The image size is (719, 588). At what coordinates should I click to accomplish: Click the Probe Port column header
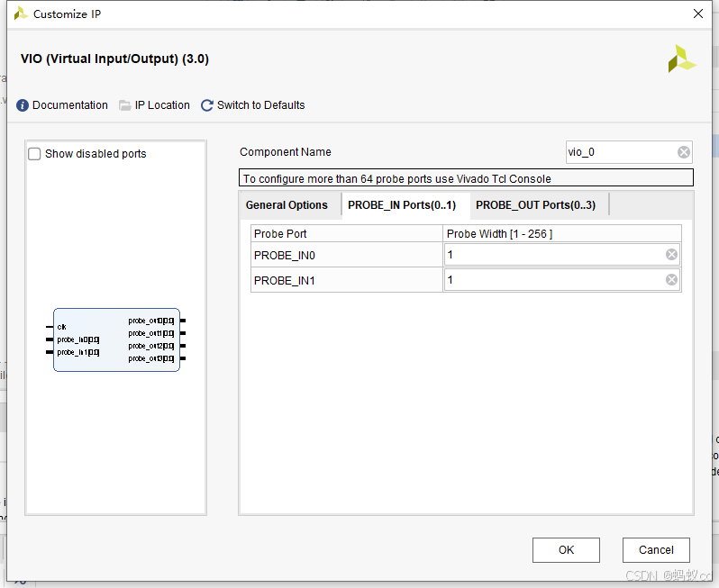tap(346, 234)
